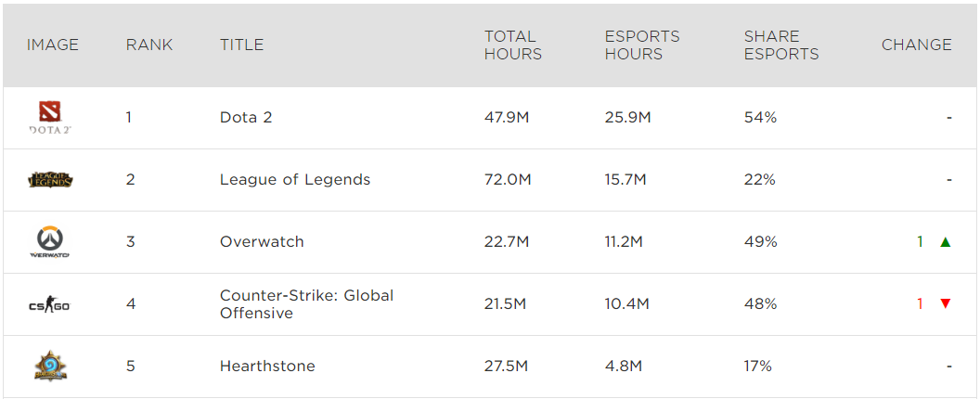This screenshot has width=980, height=399.
Task: Open Counter-Strike: Global Offensive title
Action: [306, 303]
